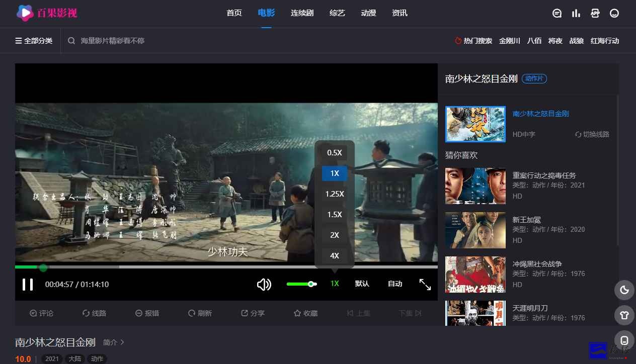Click the blue 南少林之怒目金刚 link
Viewport: 636px width, 364px height.
click(x=541, y=114)
